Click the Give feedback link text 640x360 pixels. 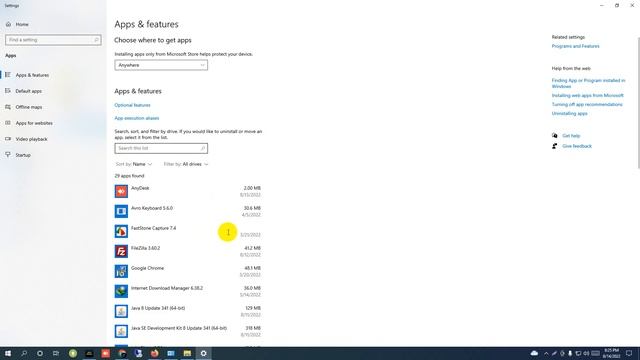577,146
